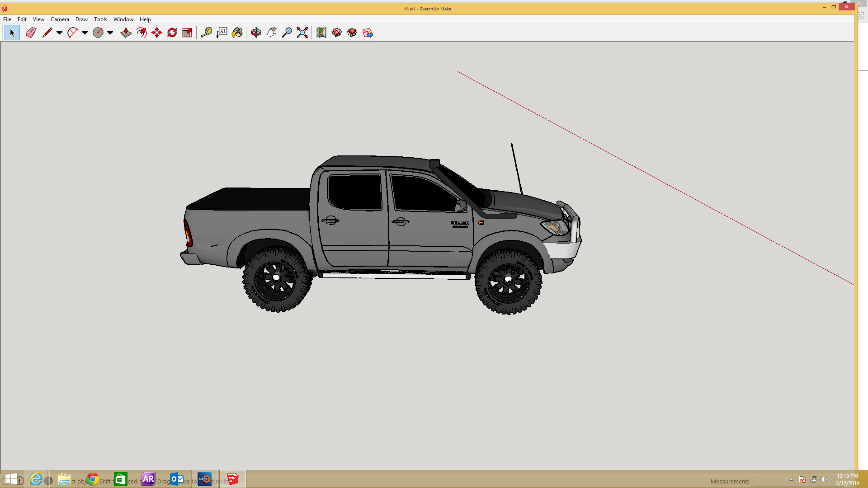This screenshot has height=488, width=868.
Task: Open the Camera menu
Action: [x=60, y=19]
